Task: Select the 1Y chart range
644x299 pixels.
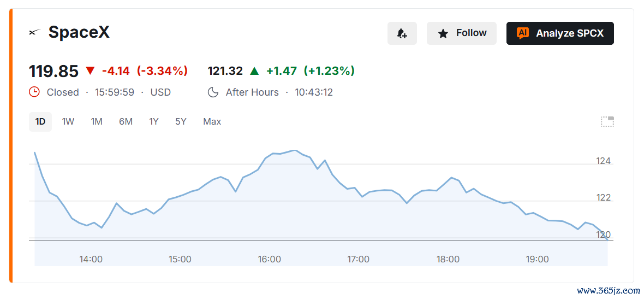Action: (x=153, y=122)
